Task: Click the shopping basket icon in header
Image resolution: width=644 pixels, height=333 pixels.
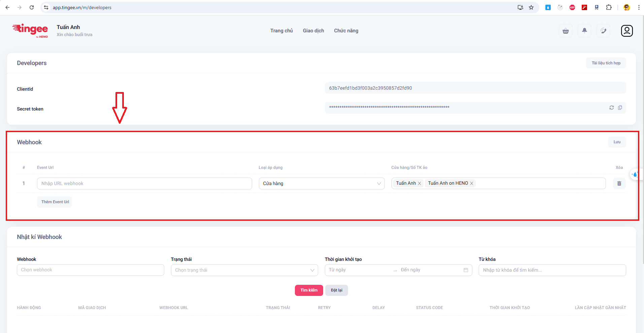Action: pyautogui.click(x=566, y=31)
